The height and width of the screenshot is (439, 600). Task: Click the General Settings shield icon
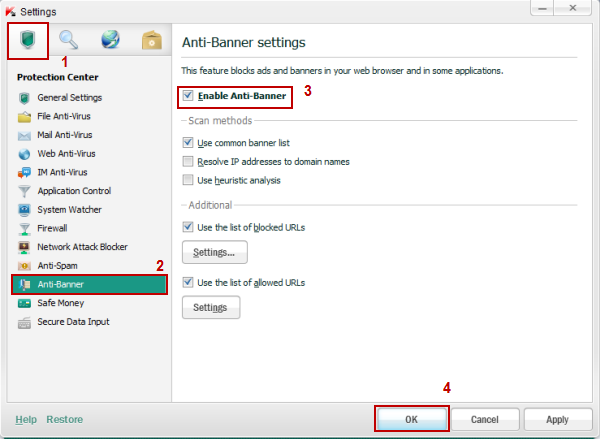point(24,98)
